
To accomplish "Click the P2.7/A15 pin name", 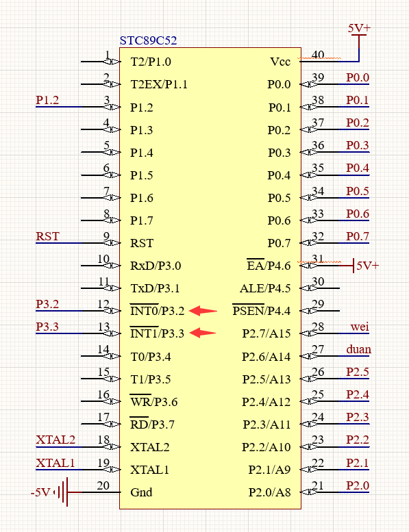I will (267, 333).
